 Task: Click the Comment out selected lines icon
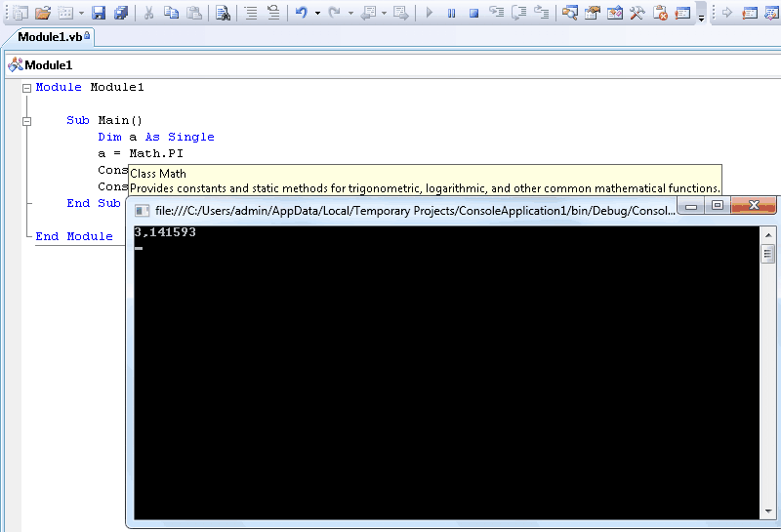(x=251, y=13)
